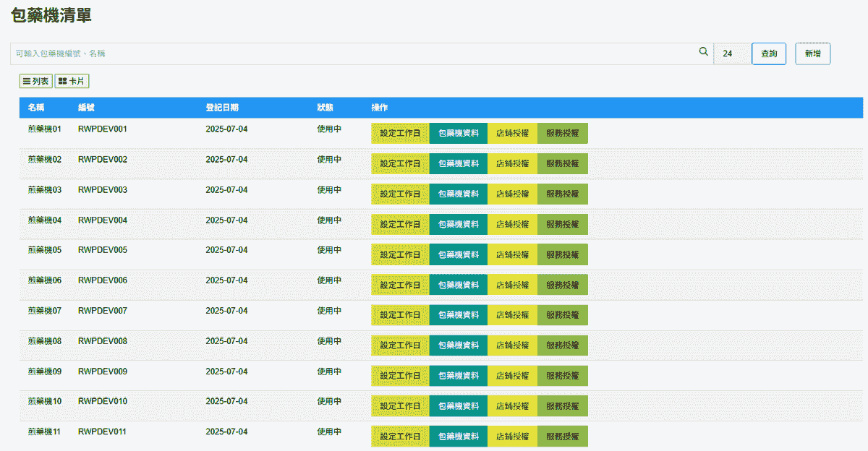Image resolution: width=868 pixels, height=451 pixels.
Task: Click the 查詢 query button
Action: [769, 53]
